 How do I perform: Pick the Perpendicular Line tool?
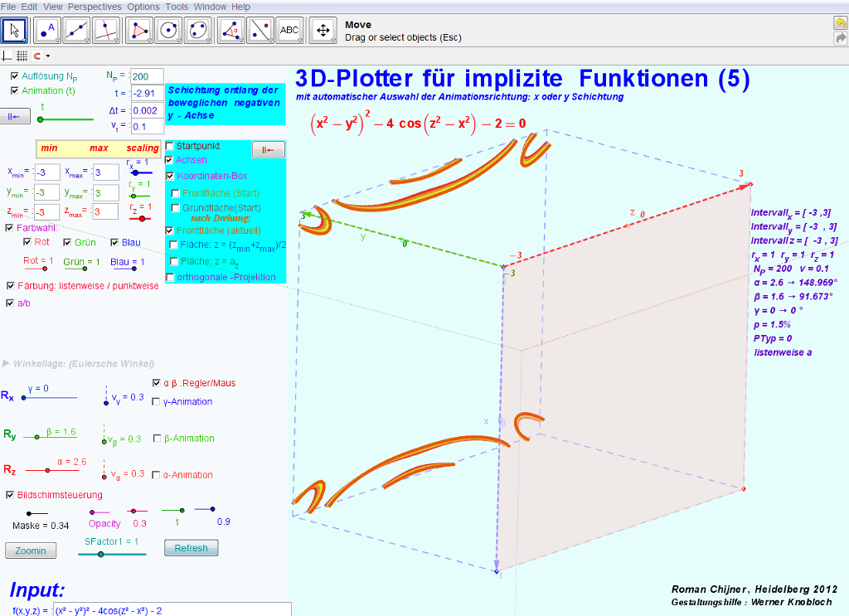[107, 31]
